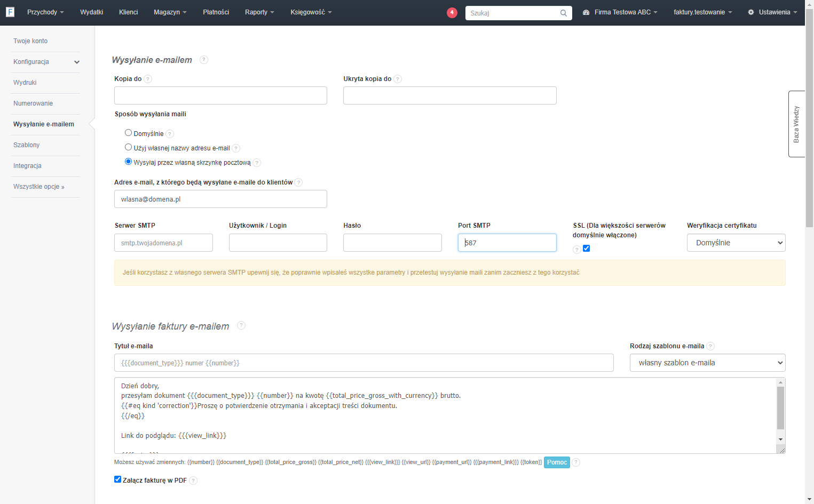
Task: Click help icon next to Adres e-mail label
Action: coord(298,182)
